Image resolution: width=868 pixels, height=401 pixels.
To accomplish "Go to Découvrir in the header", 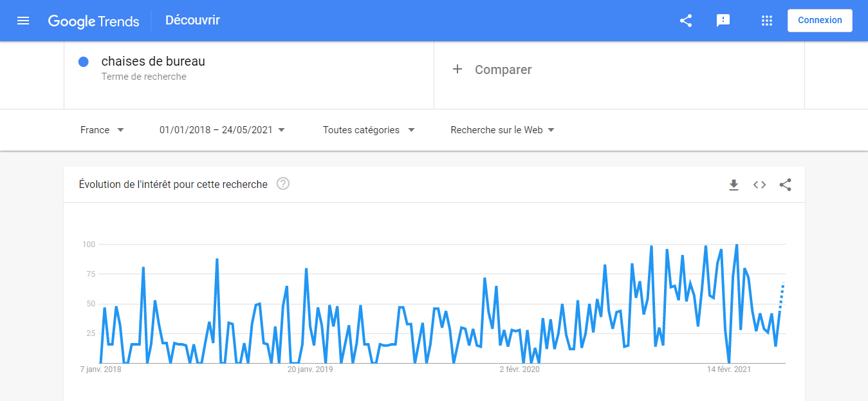I will (192, 20).
